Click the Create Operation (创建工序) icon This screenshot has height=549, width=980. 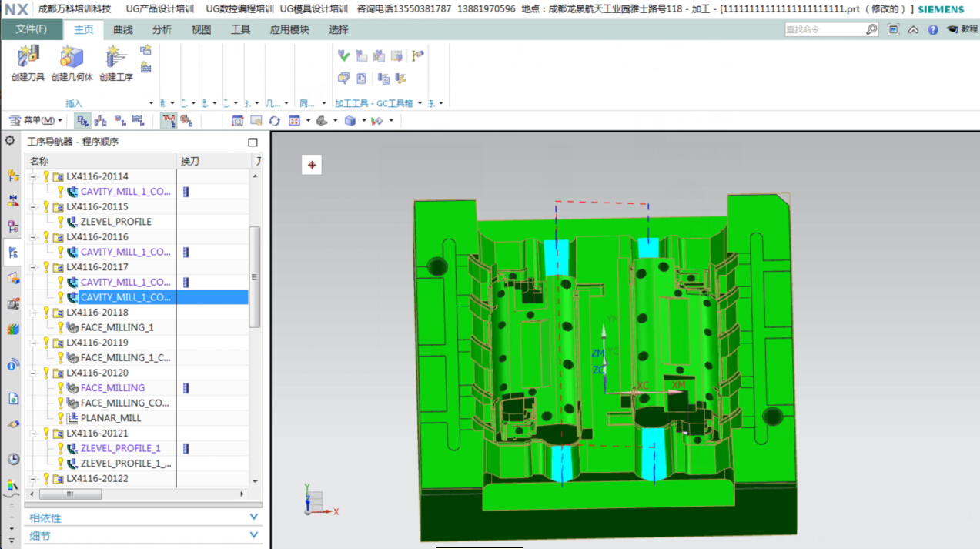pyautogui.click(x=115, y=57)
